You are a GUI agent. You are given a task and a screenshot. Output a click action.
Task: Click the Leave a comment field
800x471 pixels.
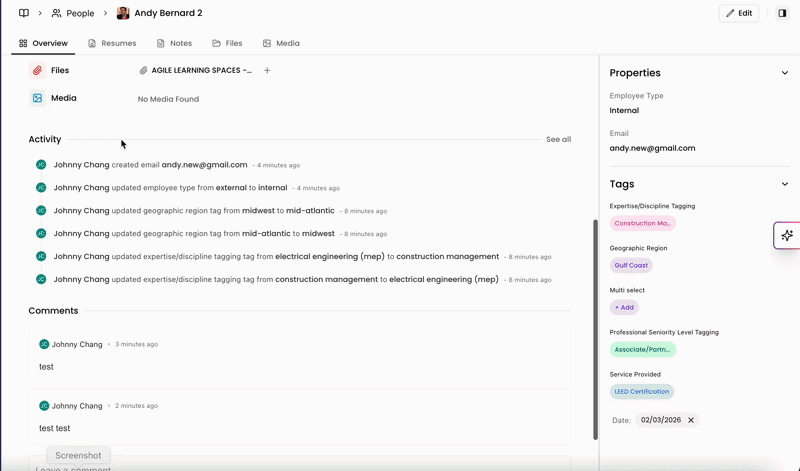tap(299, 464)
